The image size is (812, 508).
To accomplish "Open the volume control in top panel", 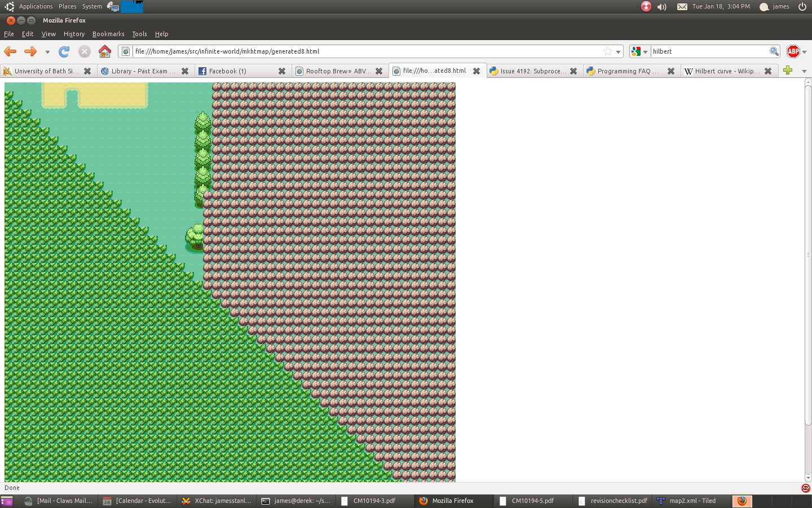I will coord(662,7).
